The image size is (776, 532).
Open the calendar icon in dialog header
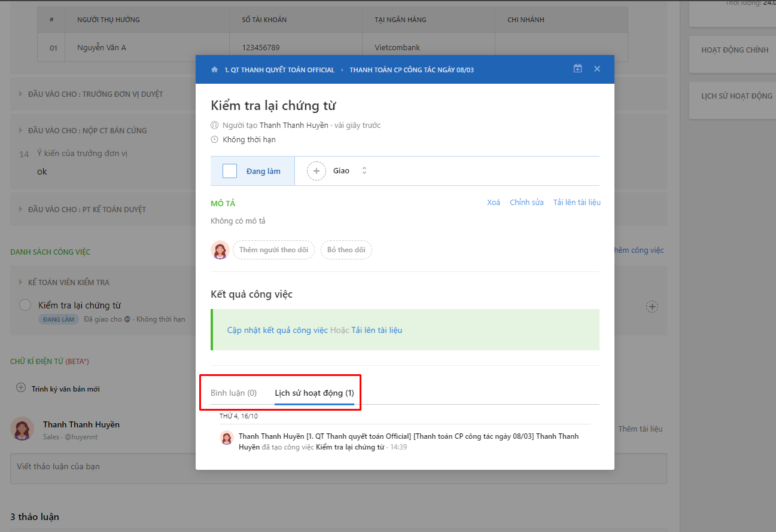pyautogui.click(x=577, y=69)
